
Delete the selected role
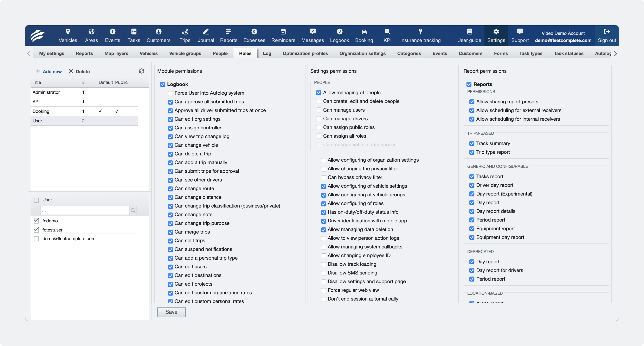pyautogui.click(x=79, y=71)
